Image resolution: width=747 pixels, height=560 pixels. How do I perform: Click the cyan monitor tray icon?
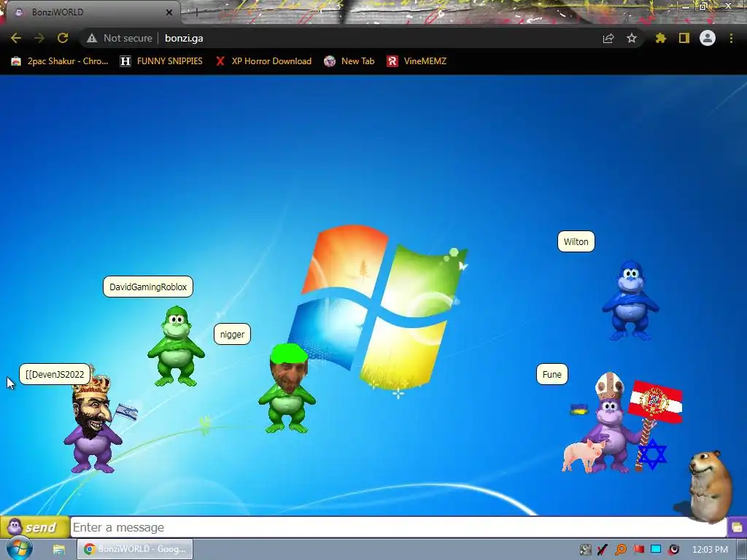(656, 550)
